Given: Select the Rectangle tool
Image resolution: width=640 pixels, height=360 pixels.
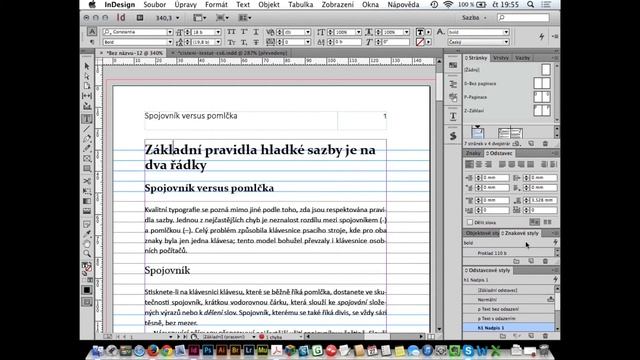Looking at the screenshot, I should point(87,169).
